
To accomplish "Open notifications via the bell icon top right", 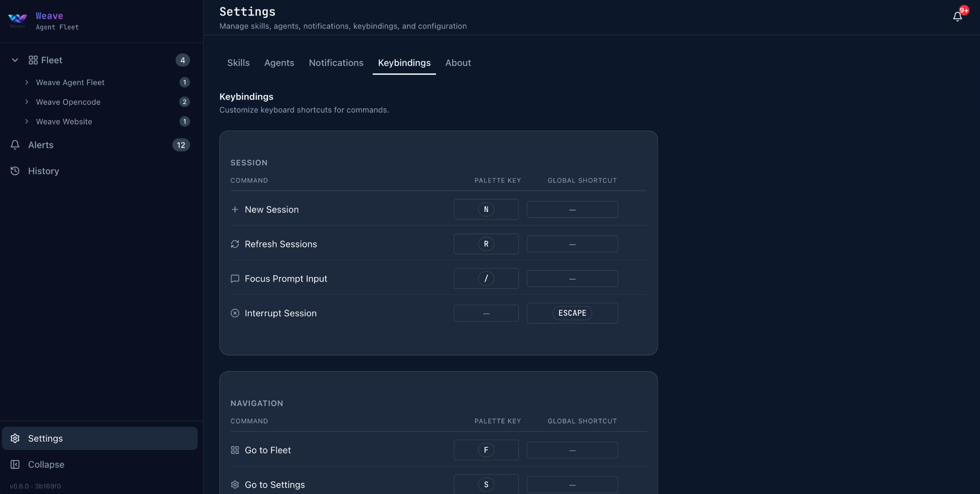I will (957, 15).
